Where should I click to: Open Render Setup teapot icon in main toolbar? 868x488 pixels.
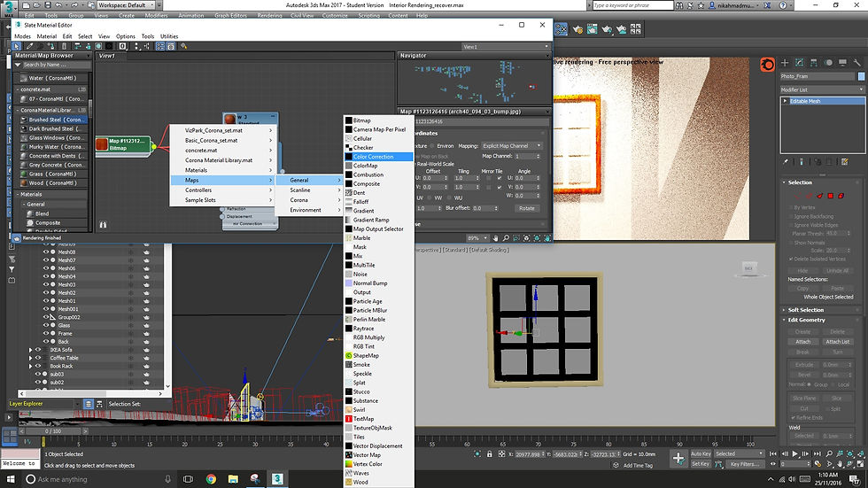point(577,29)
